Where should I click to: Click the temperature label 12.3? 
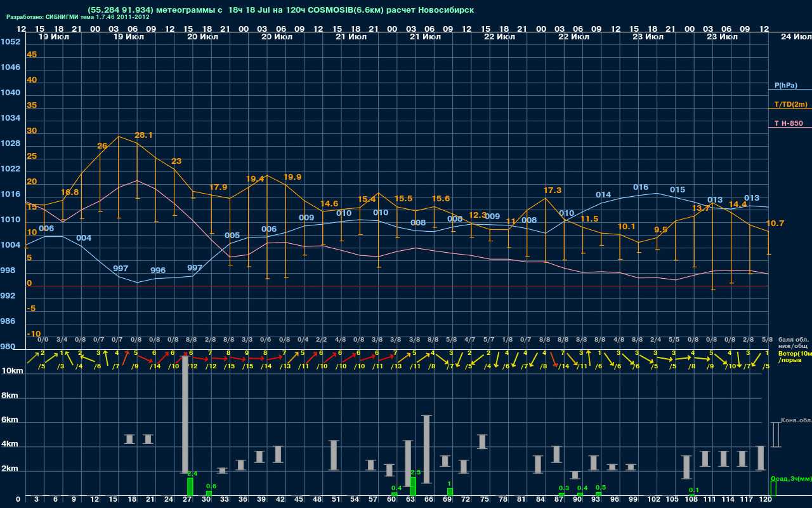point(477,215)
